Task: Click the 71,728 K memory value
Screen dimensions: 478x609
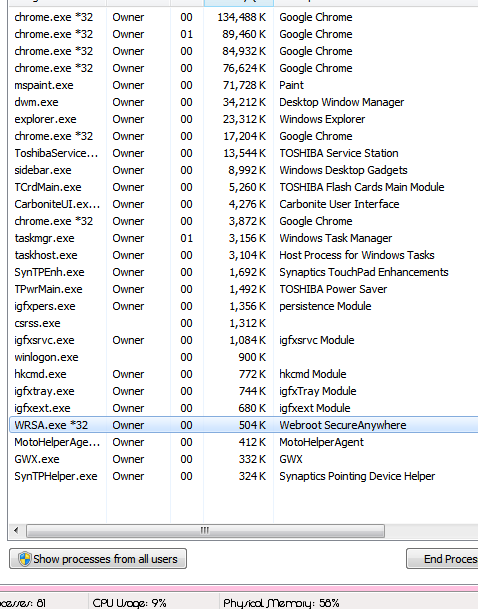Action: (244, 85)
